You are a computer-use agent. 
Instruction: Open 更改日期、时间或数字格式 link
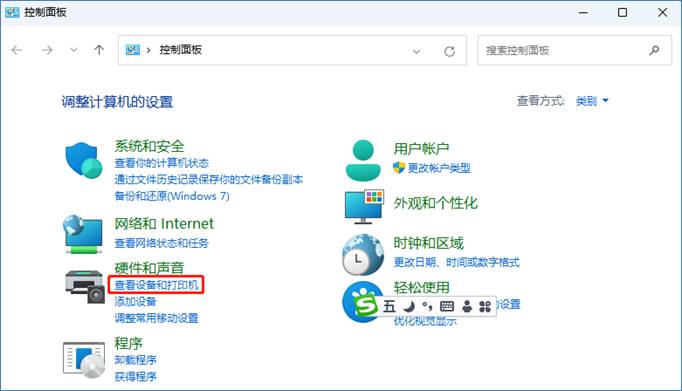coord(456,262)
